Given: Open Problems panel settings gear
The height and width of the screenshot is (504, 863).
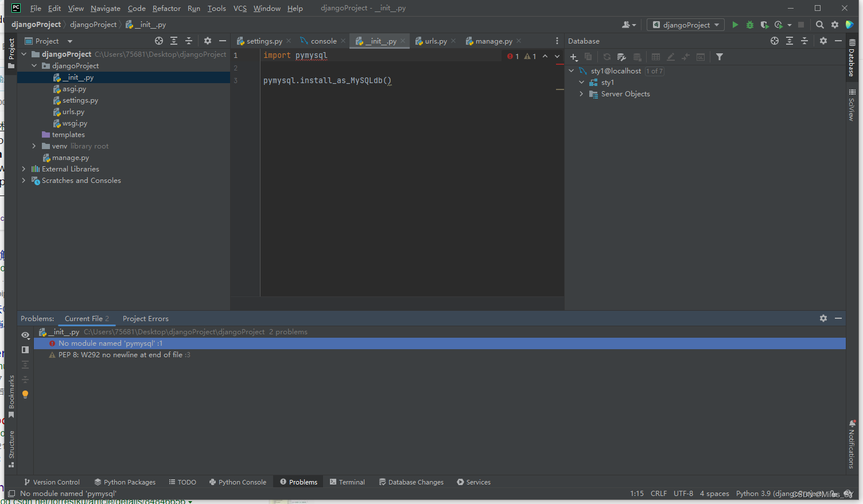Looking at the screenshot, I should 823,318.
